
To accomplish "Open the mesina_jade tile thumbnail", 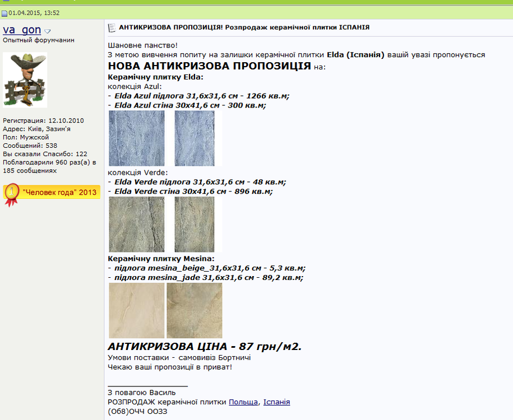I will coord(195,310).
